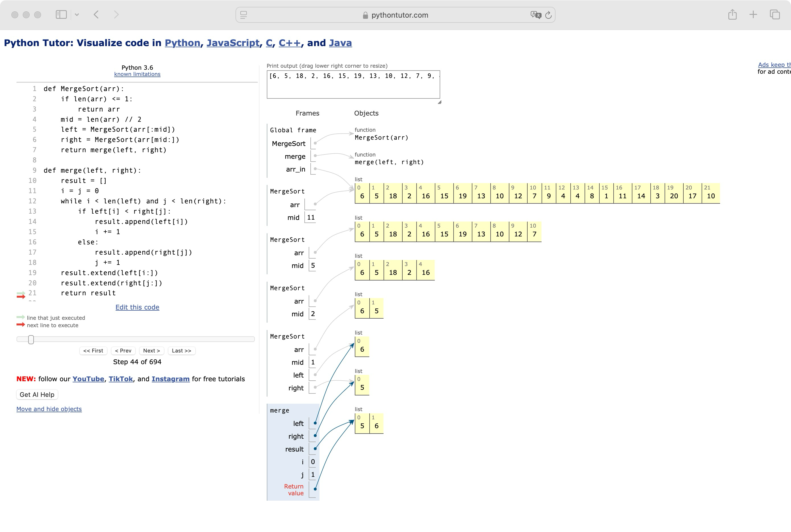791x532 pixels.
Task: Click the forward navigation arrow
Action: [x=116, y=14]
